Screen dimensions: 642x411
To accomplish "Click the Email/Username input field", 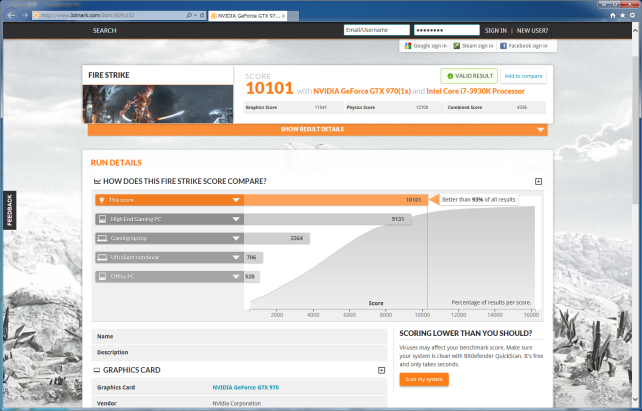I will tap(376, 30).
